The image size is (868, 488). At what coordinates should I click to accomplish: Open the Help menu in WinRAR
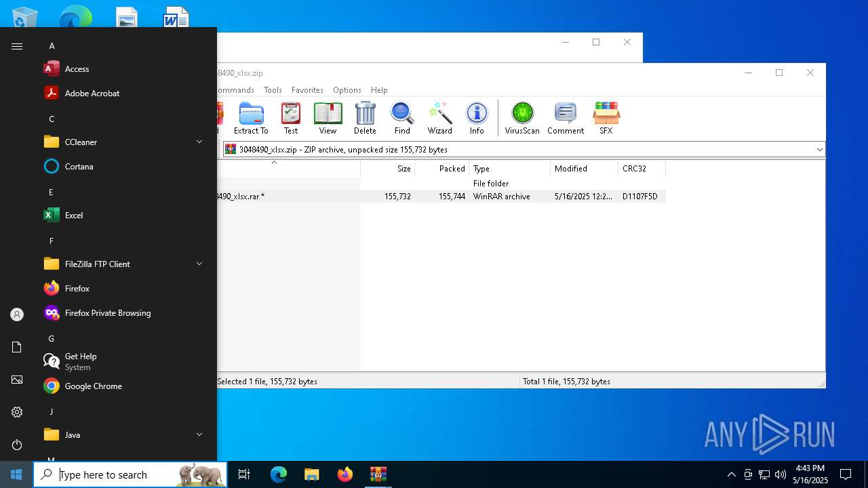[379, 90]
